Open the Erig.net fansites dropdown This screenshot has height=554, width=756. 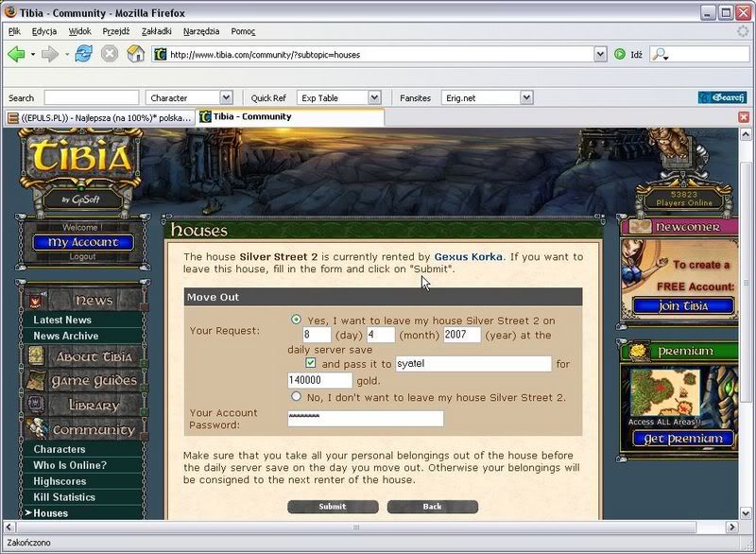[x=487, y=98]
